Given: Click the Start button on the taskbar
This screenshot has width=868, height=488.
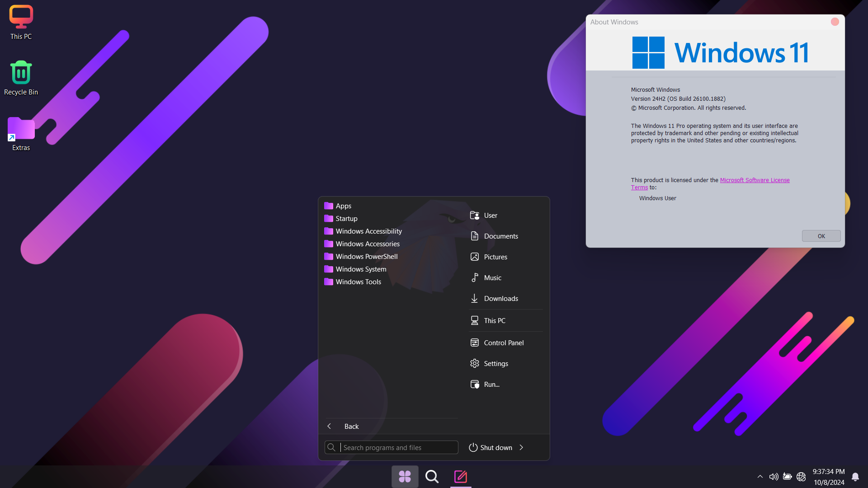Looking at the screenshot, I should coord(405,476).
